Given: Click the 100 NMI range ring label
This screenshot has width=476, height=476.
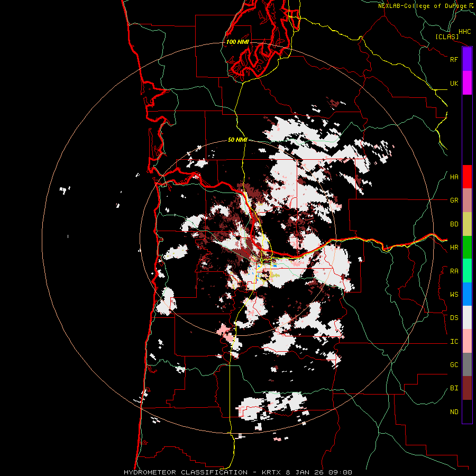Looking at the screenshot, I should pyautogui.click(x=237, y=42).
